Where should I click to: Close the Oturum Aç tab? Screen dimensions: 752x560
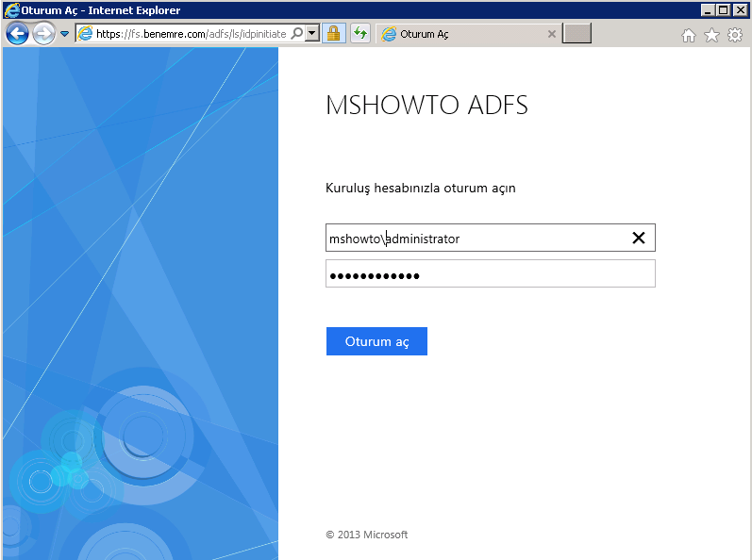(552, 34)
